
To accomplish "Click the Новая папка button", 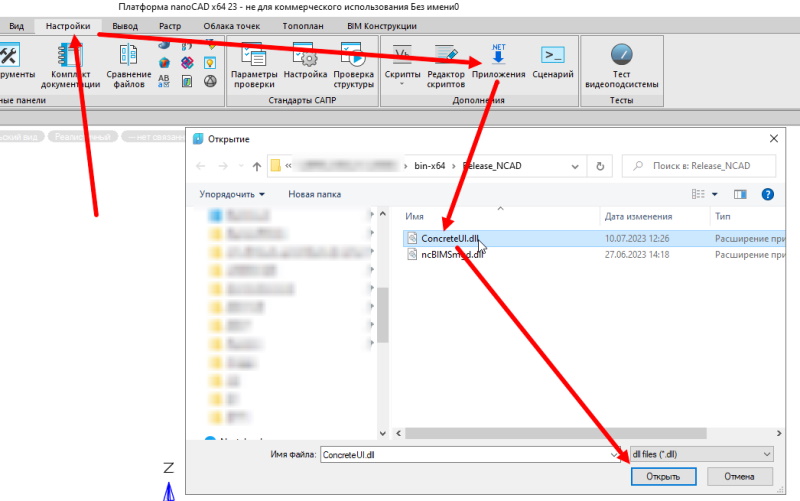I will tap(314, 194).
